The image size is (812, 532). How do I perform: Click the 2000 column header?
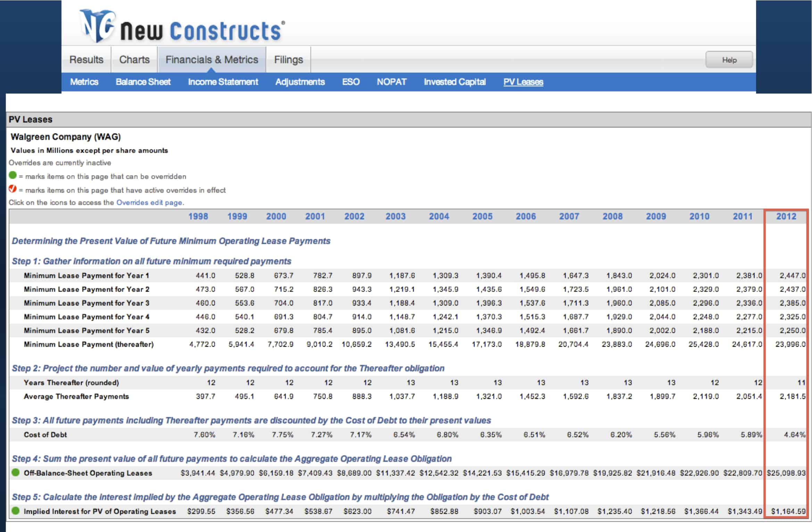(276, 216)
